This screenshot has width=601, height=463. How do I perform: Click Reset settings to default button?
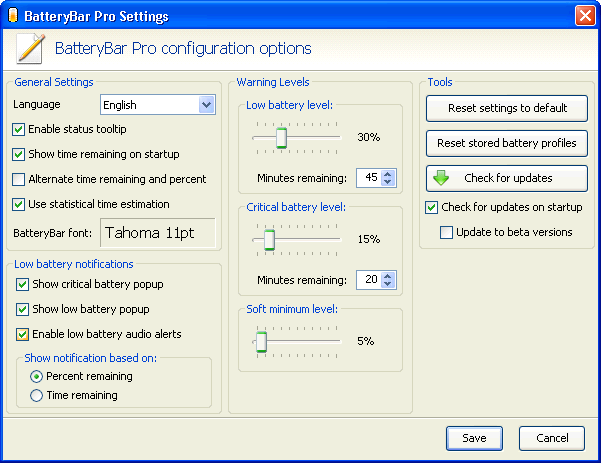tap(507, 108)
